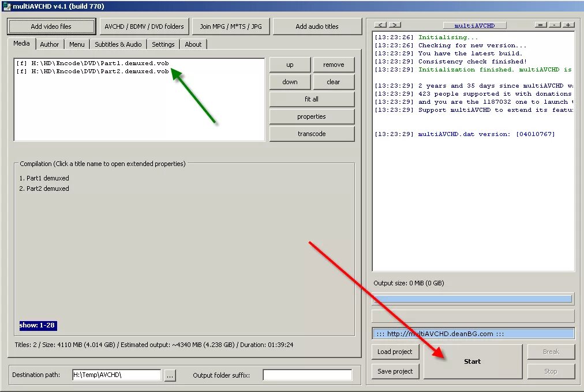Click the multiAVCHD log header label
The image size is (584, 392).
[474, 25]
